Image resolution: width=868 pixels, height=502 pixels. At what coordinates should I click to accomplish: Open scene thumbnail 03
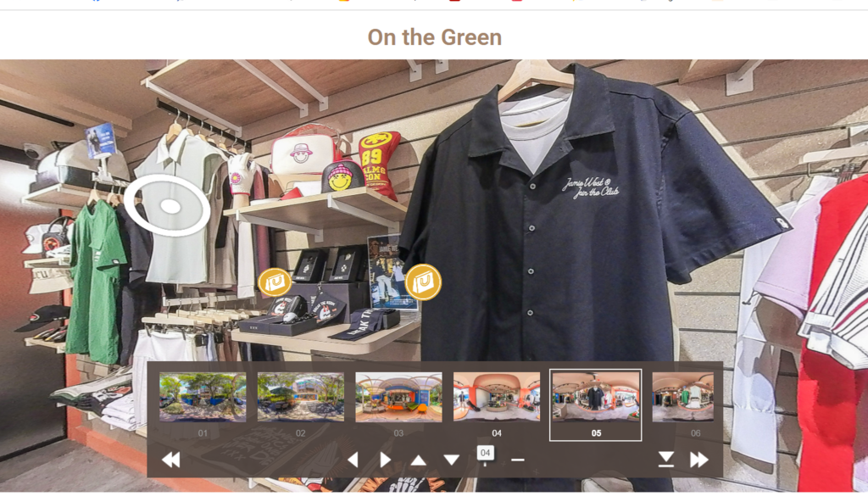pyautogui.click(x=398, y=397)
